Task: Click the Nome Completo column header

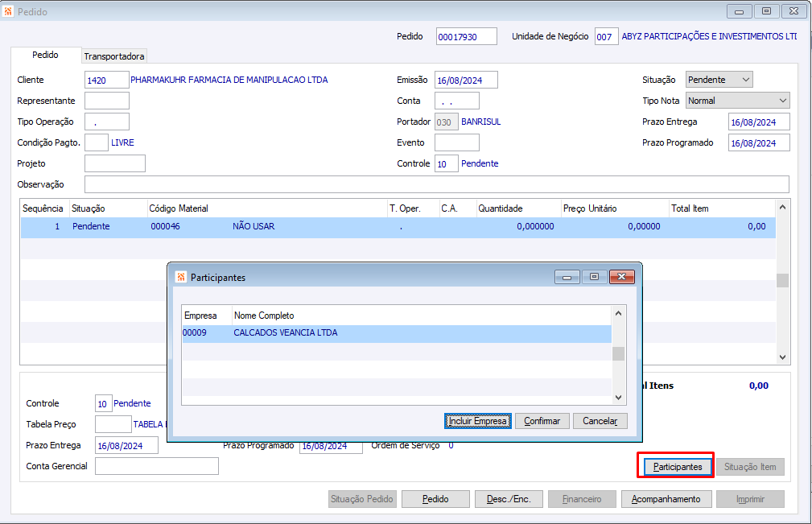Action: click(422, 316)
